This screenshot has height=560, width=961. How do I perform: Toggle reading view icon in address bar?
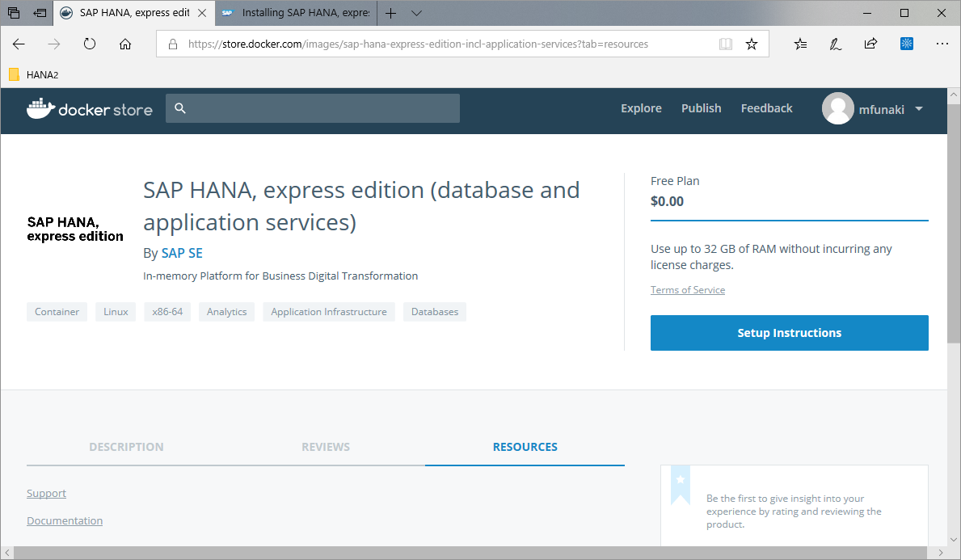click(726, 44)
